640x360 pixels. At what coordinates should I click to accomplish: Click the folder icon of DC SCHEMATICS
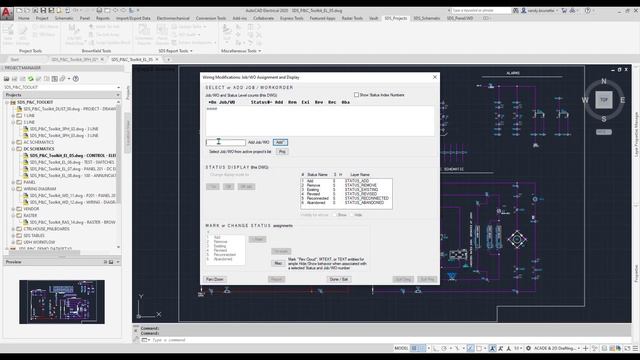pos(19,149)
